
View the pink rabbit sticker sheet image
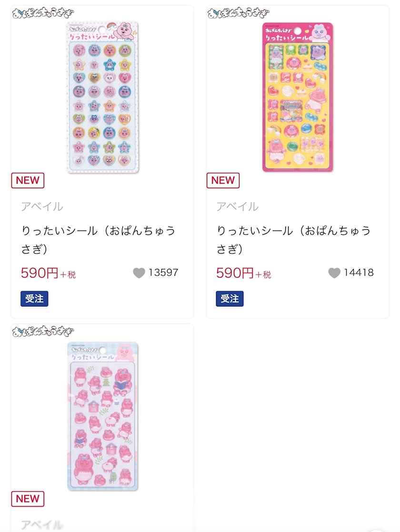pyautogui.click(x=102, y=416)
